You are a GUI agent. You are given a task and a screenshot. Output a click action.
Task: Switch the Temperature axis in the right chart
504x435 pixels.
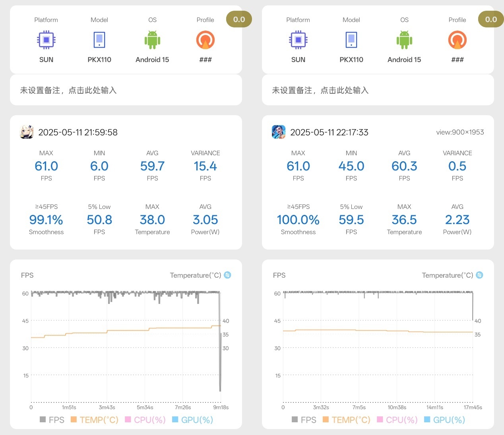(479, 275)
